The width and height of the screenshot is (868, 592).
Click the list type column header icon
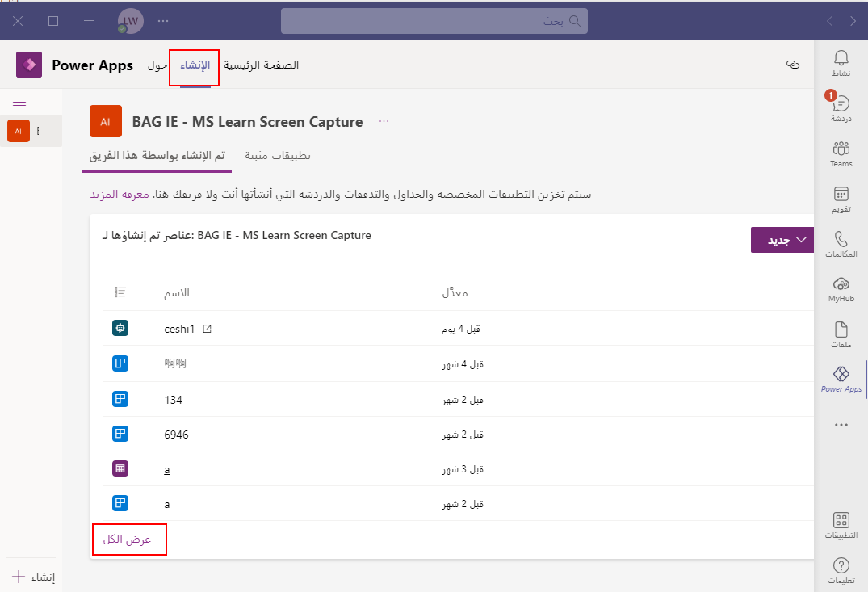tap(120, 292)
